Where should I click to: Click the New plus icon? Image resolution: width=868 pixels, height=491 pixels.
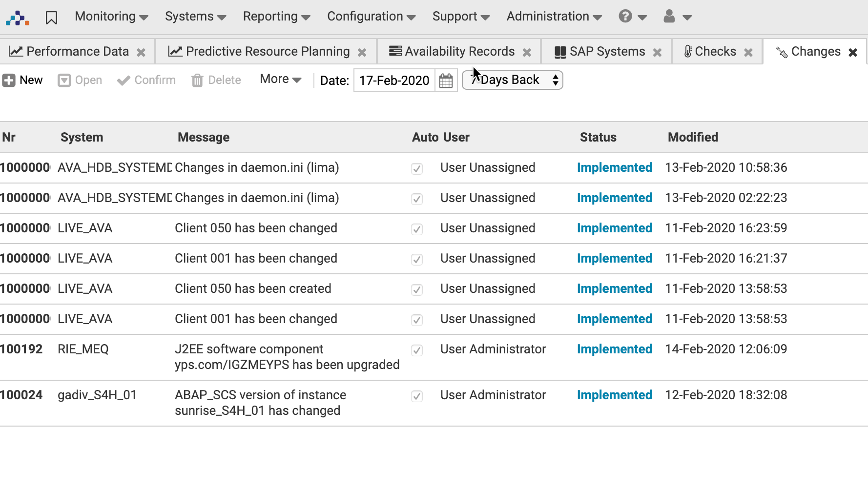click(x=9, y=80)
